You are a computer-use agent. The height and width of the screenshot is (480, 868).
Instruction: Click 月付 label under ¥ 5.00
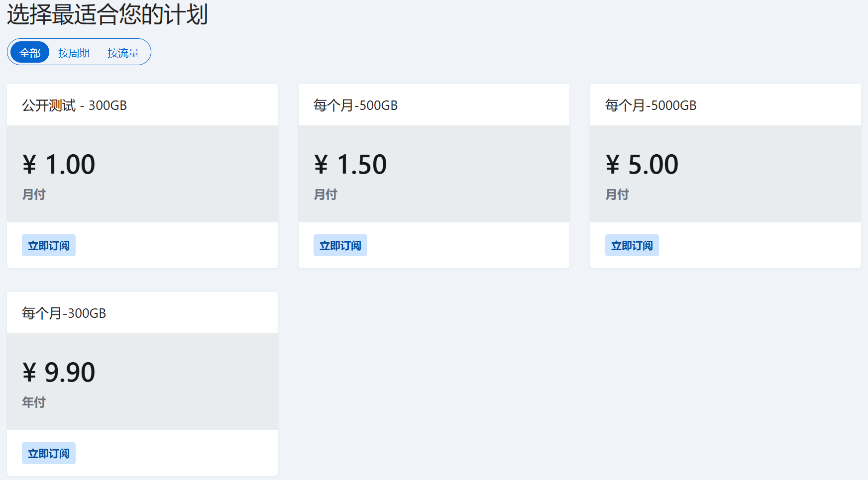pos(617,194)
